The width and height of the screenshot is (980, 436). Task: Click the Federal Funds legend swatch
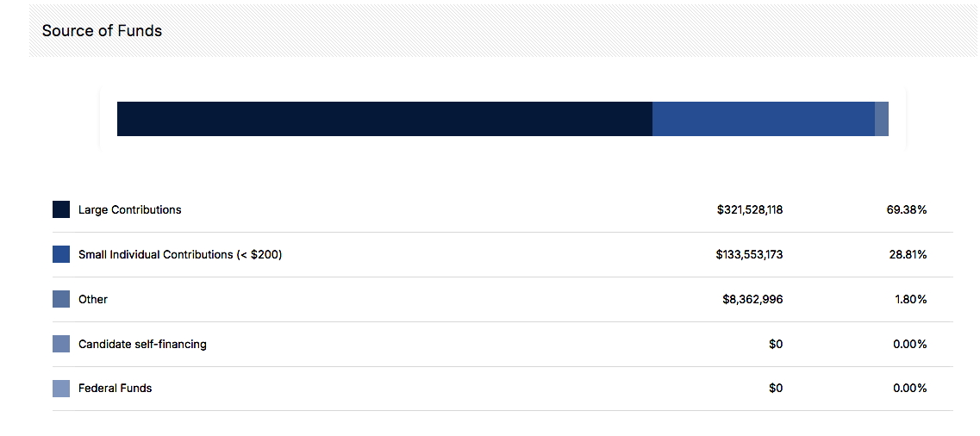[x=61, y=389]
